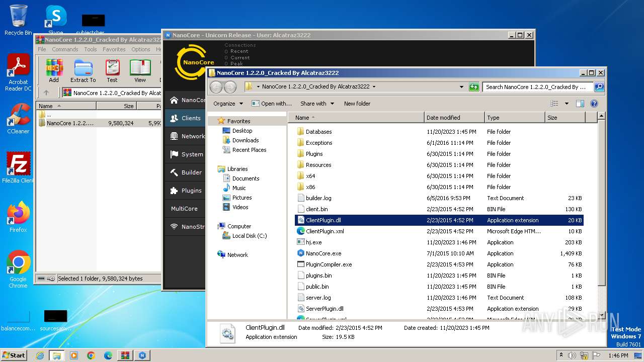
Task: Click the search magnifier icon in Explorer
Action: (599, 87)
